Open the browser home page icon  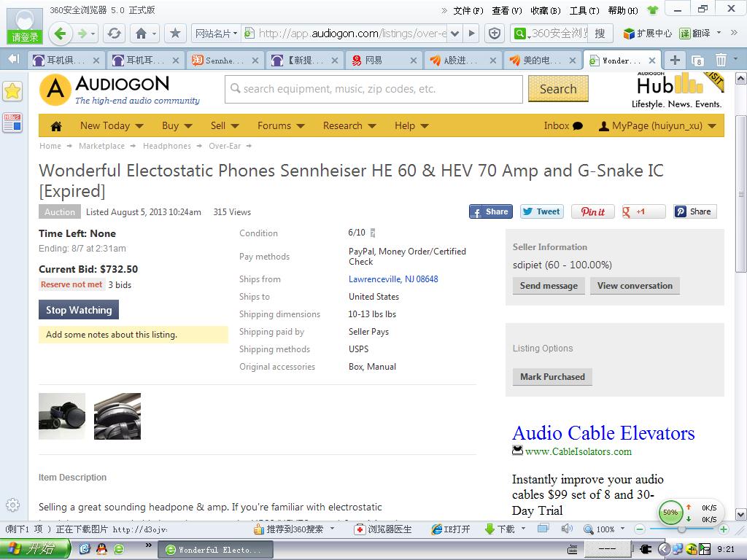(141, 34)
